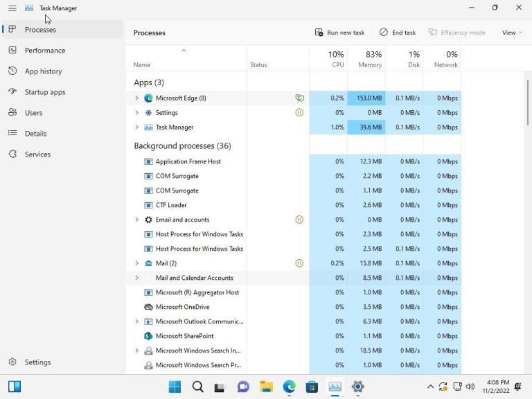532x399 pixels.
Task: Open File Explorer from the taskbar
Action: [x=266, y=387]
